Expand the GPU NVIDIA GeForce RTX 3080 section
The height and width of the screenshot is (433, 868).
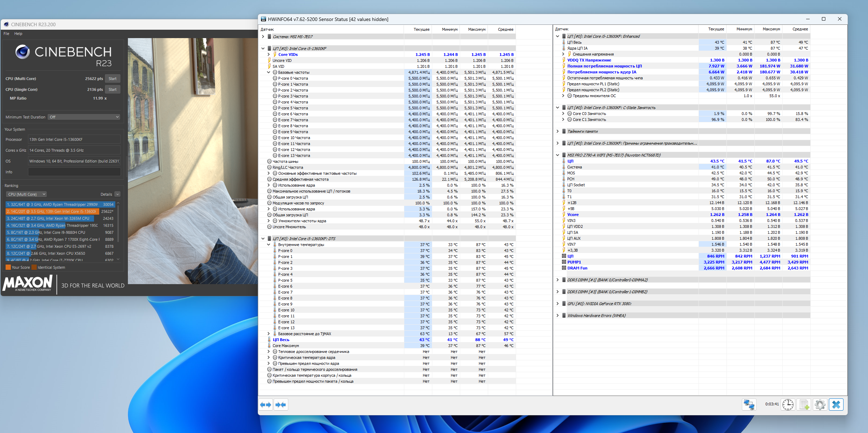point(558,304)
